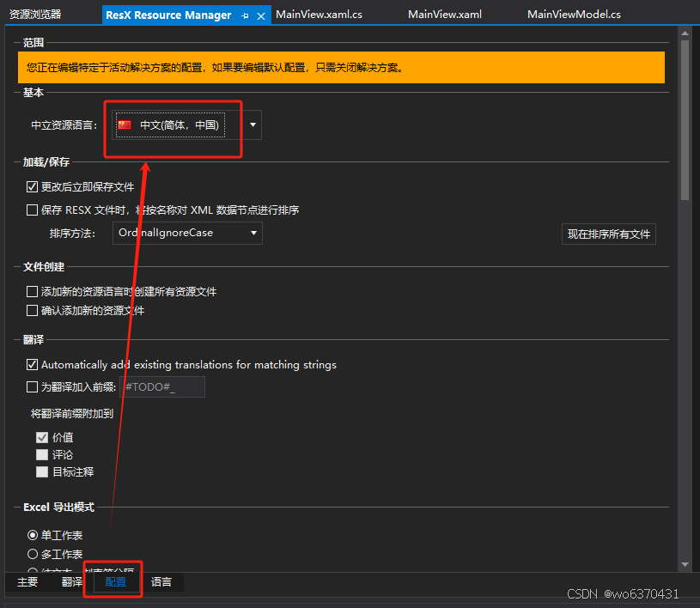700x608 pixels.
Task: Open the 排序方法 OrdinalIgnoreCase dropdown
Action: click(x=187, y=233)
